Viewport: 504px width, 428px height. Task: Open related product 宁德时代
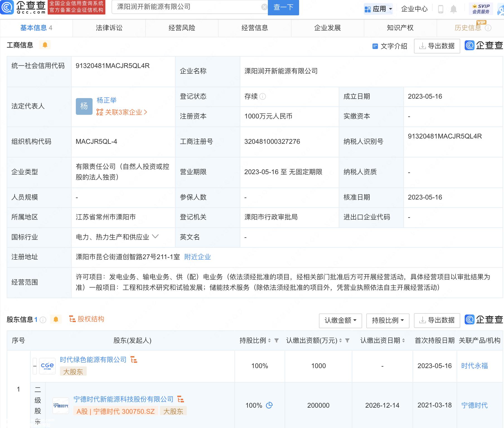click(x=474, y=405)
